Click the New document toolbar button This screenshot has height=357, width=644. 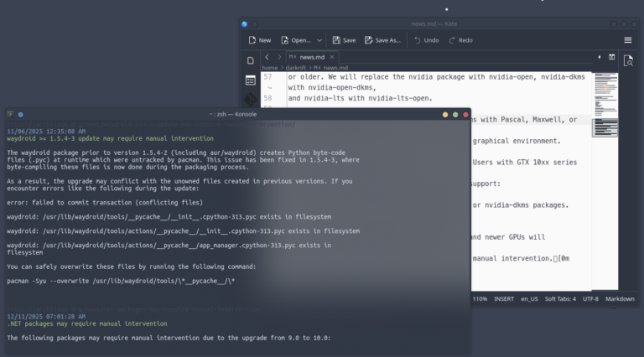click(x=259, y=39)
